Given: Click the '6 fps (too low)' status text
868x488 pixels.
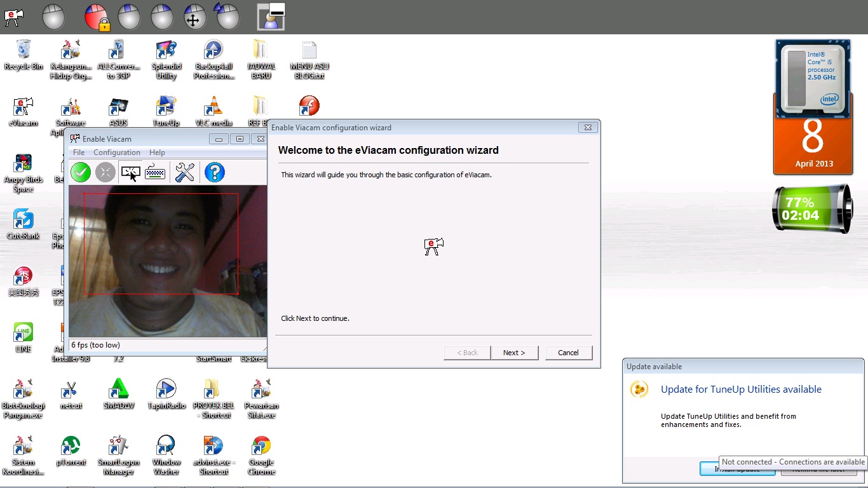Looking at the screenshot, I should pos(95,345).
